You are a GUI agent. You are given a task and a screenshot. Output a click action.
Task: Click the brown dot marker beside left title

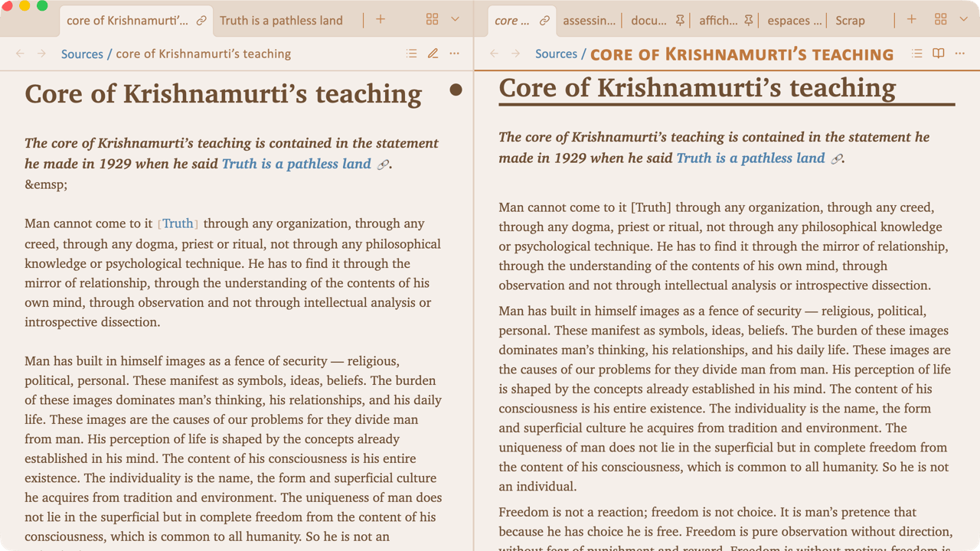tap(456, 90)
